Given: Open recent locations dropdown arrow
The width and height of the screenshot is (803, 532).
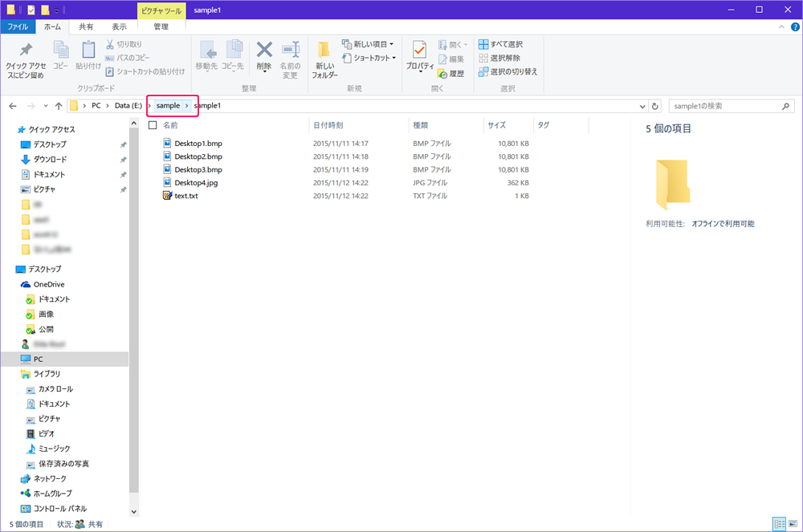Looking at the screenshot, I should [46, 106].
